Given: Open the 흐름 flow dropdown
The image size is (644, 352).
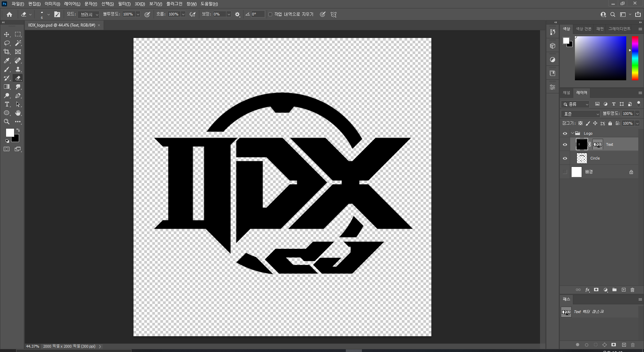Looking at the screenshot, I should 183,14.
